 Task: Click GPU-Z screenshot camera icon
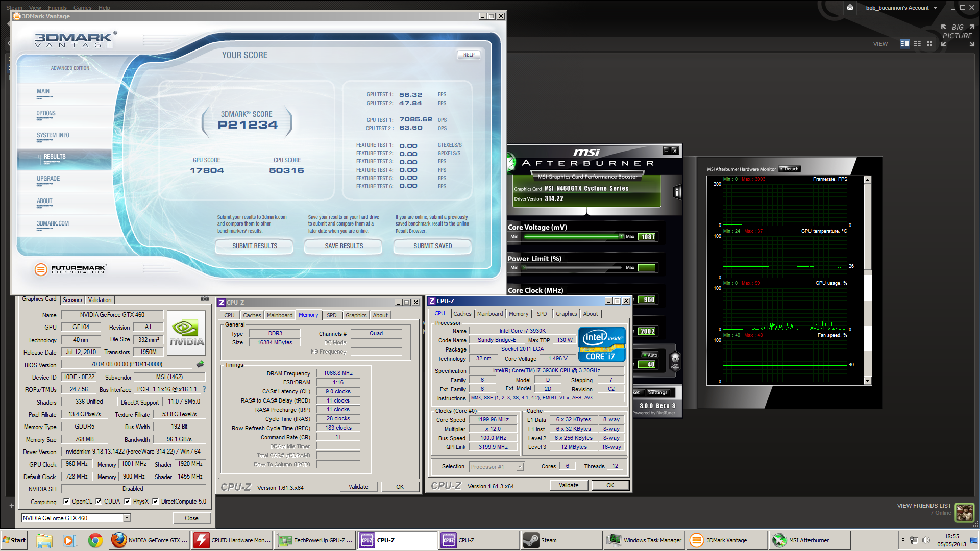[x=205, y=299]
